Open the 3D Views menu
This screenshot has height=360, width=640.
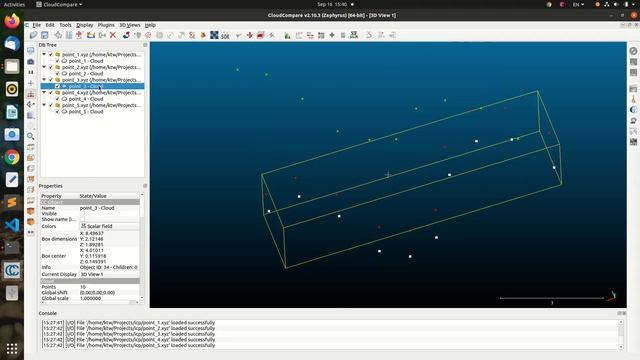pyautogui.click(x=130, y=25)
